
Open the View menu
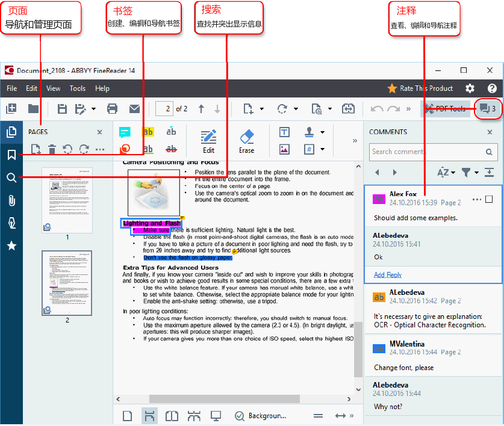pos(54,88)
